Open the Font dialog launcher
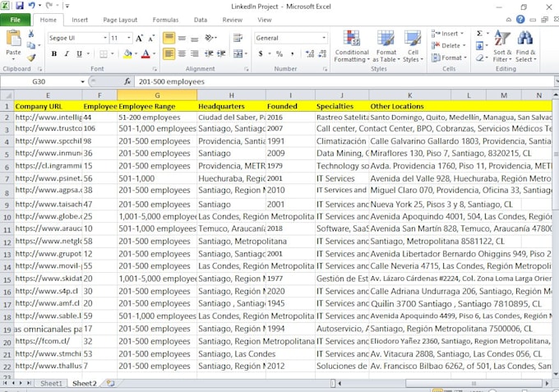 coord(155,69)
